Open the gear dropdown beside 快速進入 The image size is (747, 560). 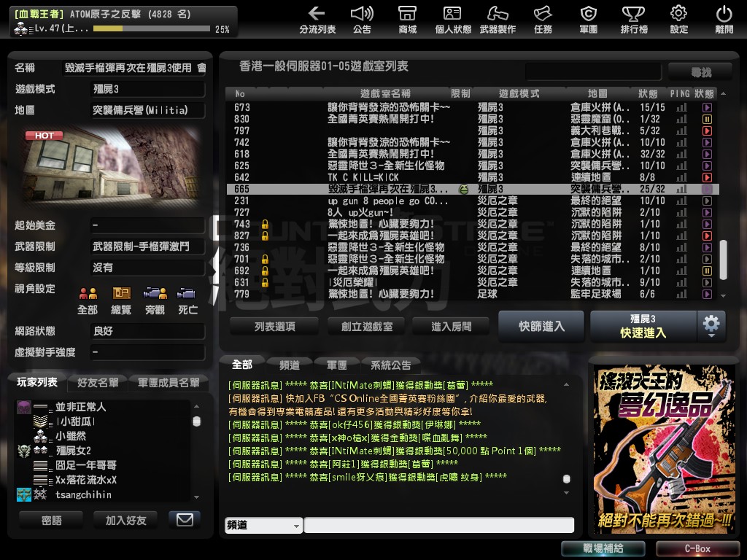coord(711,326)
